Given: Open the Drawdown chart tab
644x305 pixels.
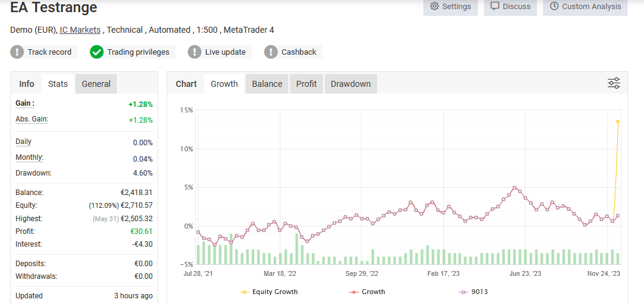Looking at the screenshot, I should [350, 84].
